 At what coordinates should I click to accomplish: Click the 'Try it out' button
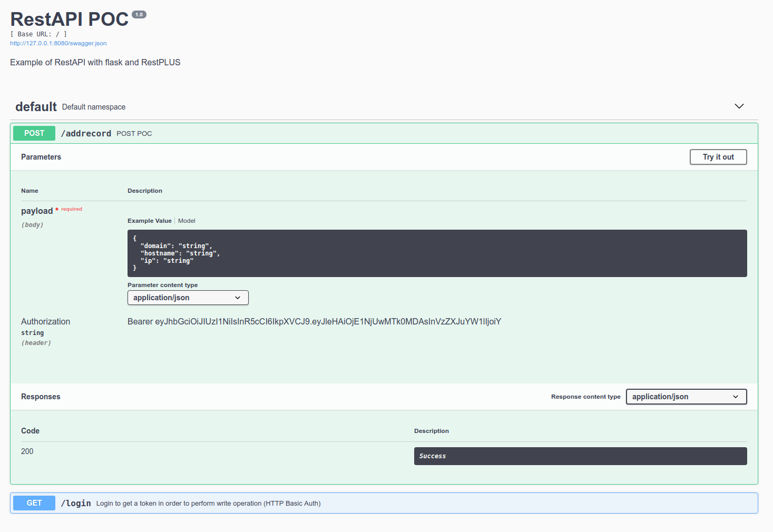718,157
